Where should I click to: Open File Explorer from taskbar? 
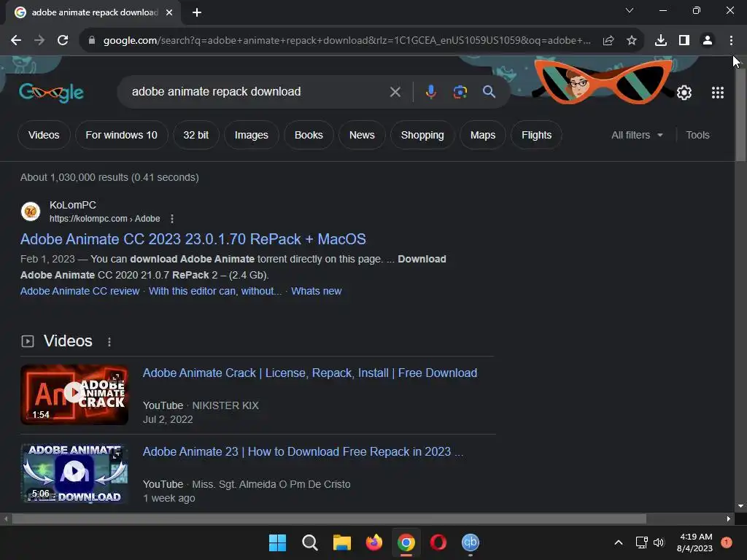click(x=341, y=542)
